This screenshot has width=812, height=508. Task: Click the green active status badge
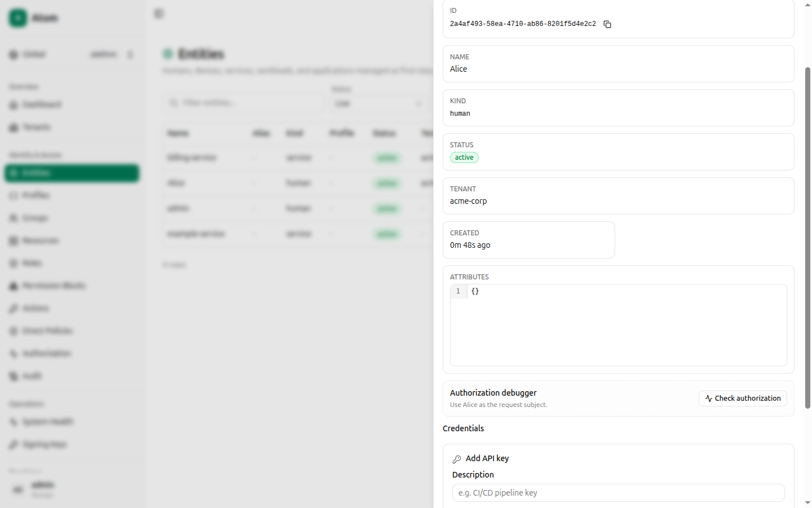464,157
